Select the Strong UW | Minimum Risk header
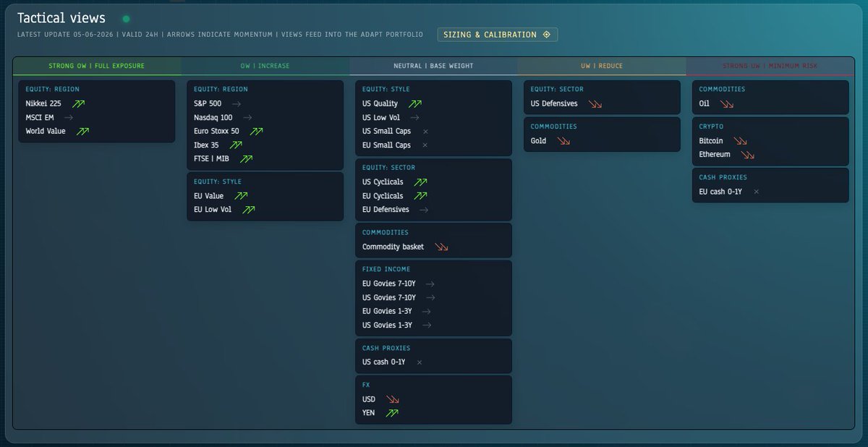The image size is (868, 447). point(770,66)
